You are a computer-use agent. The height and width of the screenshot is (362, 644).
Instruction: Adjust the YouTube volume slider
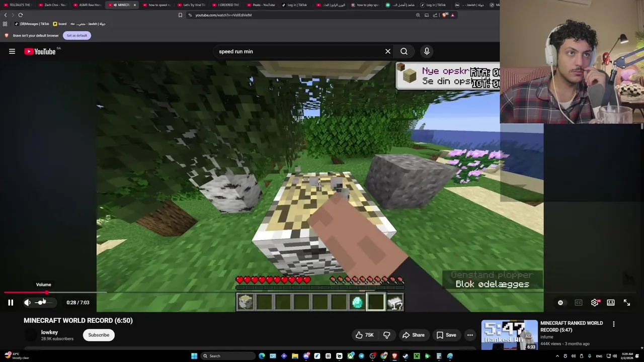click(43, 303)
